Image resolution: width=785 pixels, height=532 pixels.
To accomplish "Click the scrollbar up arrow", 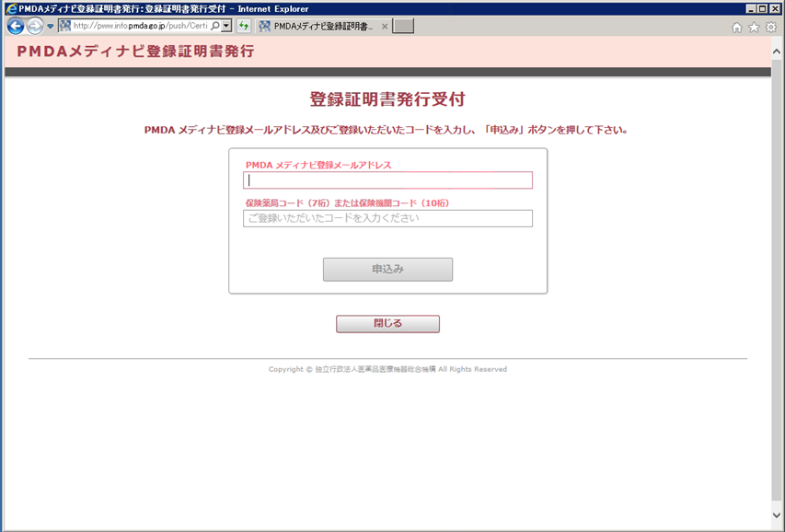I will (x=777, y=52).
